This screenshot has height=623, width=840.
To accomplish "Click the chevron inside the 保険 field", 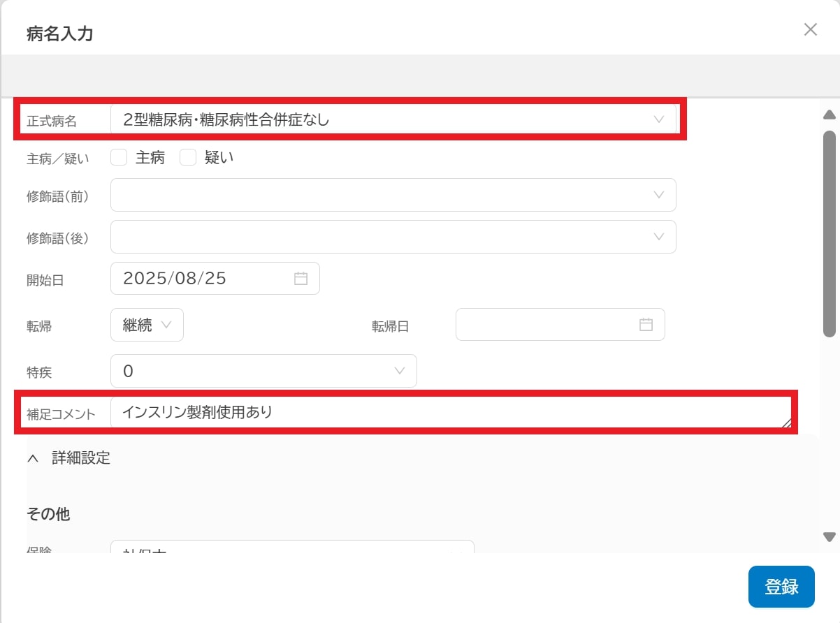I will [x=458, y=550].
